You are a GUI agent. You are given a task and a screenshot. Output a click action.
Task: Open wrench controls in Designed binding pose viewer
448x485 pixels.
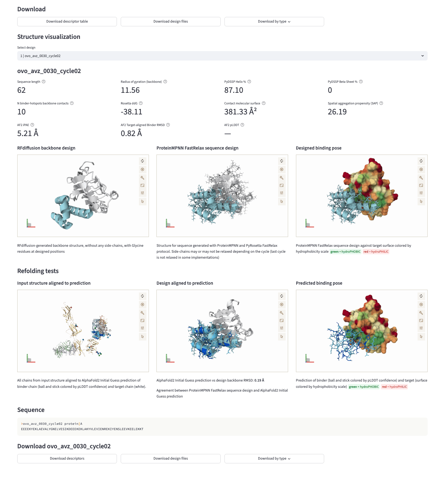click(421, 177)
